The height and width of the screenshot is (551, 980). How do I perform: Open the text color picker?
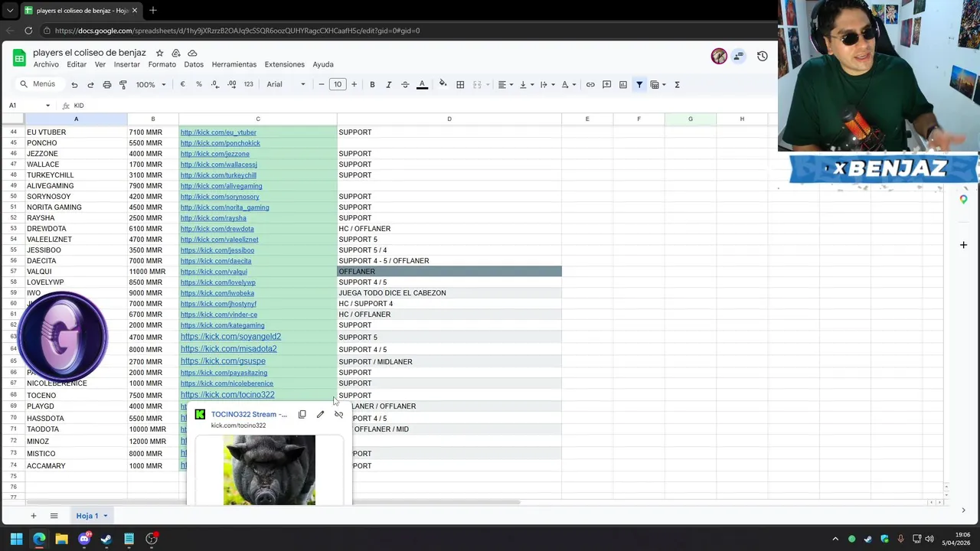click(422, 85)
